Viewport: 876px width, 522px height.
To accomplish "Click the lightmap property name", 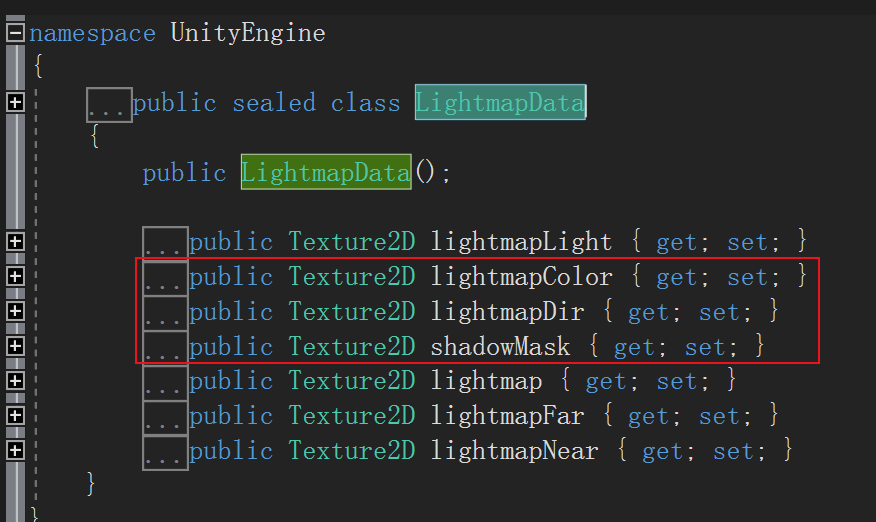I will (x=486, y=381).
